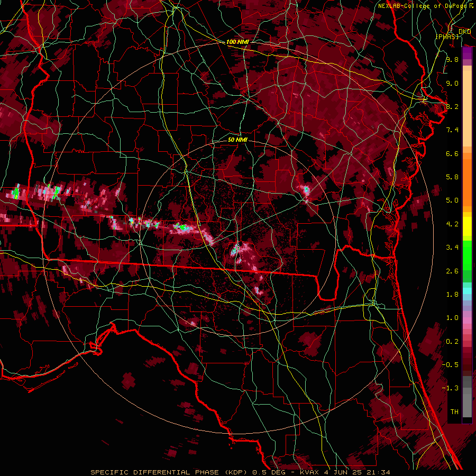Click the 0.2 scale value
476x476 pixels.
pos(452,342)
